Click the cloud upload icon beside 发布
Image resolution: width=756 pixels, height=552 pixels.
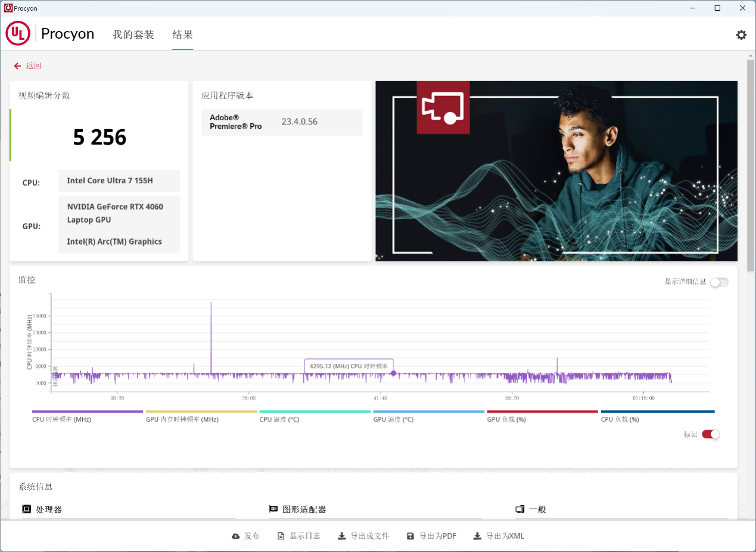coord(235,536)
